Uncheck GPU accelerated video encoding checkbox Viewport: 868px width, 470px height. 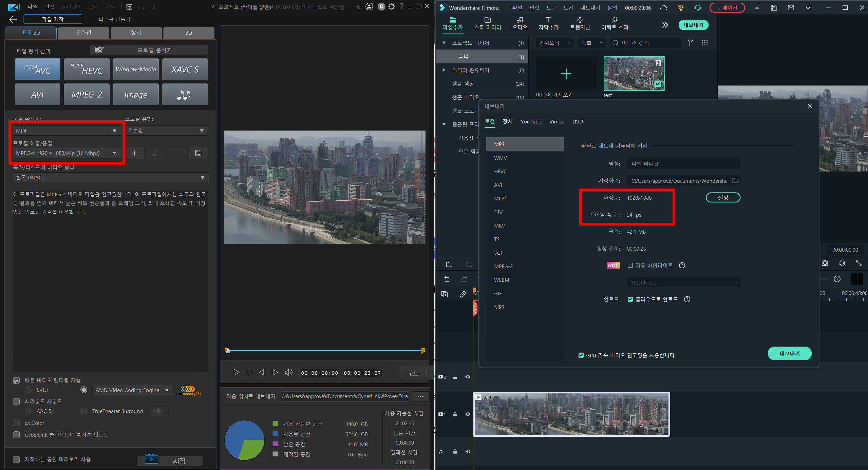pos(581,355)
